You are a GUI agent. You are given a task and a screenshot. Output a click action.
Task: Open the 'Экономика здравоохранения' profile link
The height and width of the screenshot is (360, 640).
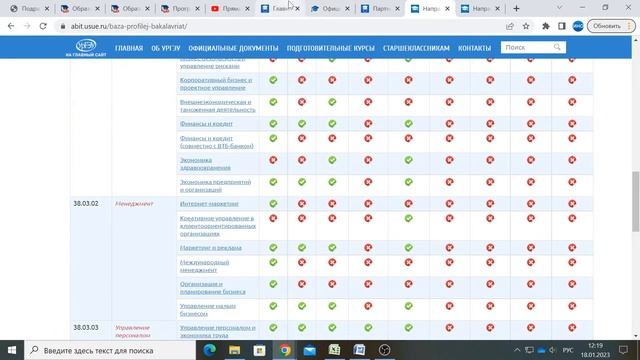pos(205,164)
